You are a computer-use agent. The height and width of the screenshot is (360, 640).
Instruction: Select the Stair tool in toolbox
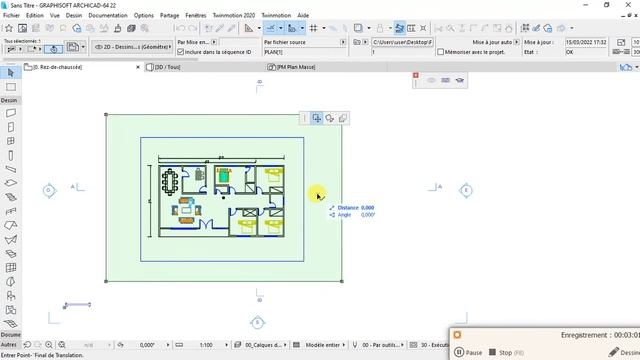pyautogui.click(x=11, y=197)
